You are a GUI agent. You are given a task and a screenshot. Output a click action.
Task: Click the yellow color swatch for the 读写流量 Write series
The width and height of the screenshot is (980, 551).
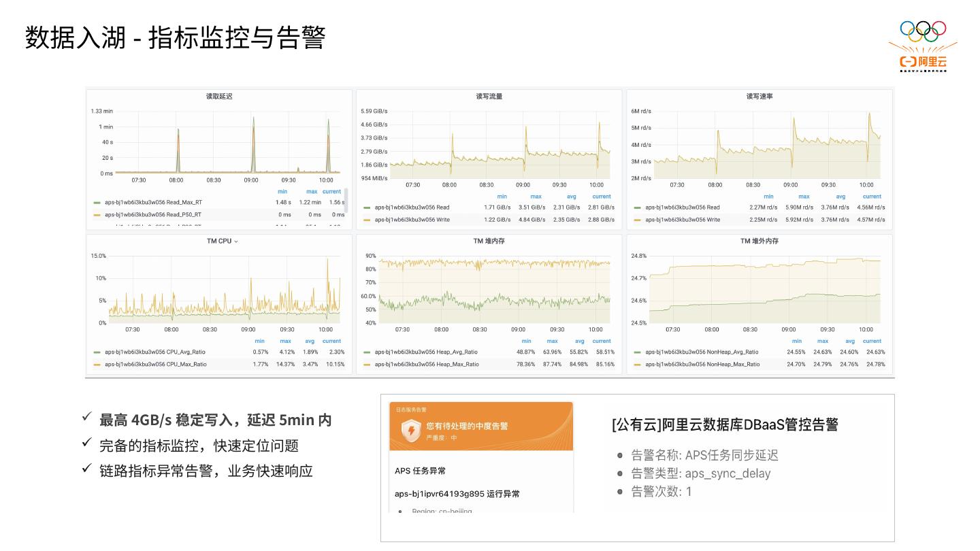(367, 220)
